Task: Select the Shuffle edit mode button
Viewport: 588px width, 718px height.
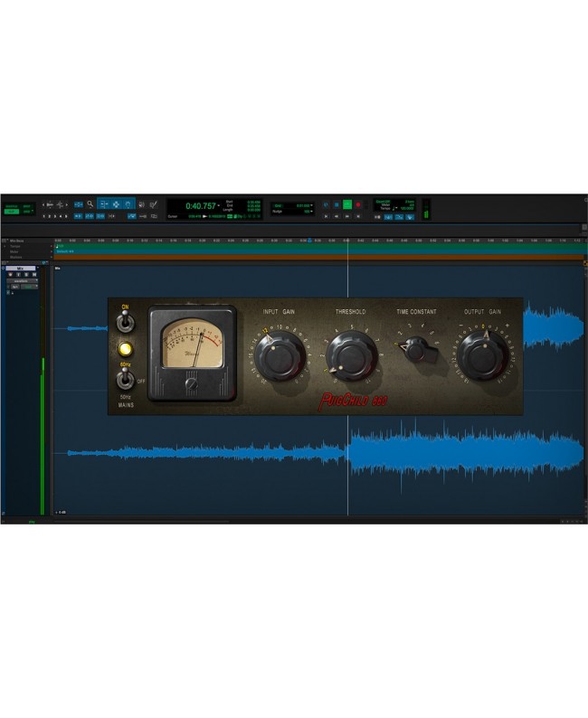Action: click(12, 206)
